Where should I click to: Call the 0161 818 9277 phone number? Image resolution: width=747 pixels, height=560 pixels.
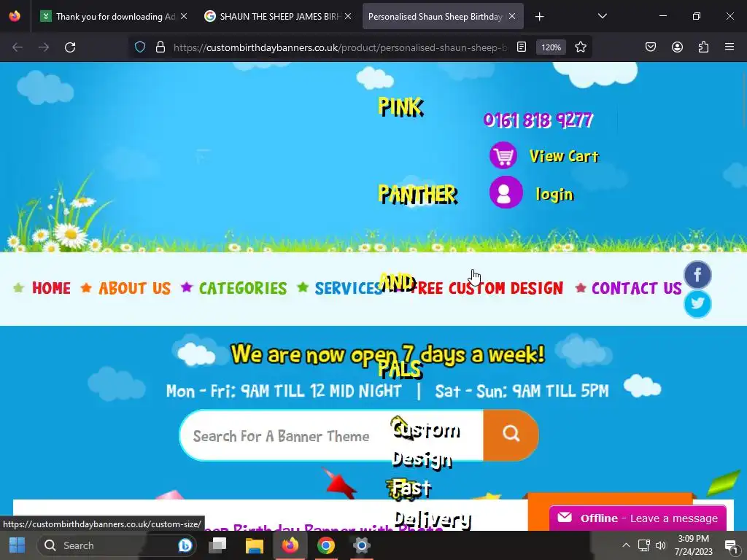538,120
